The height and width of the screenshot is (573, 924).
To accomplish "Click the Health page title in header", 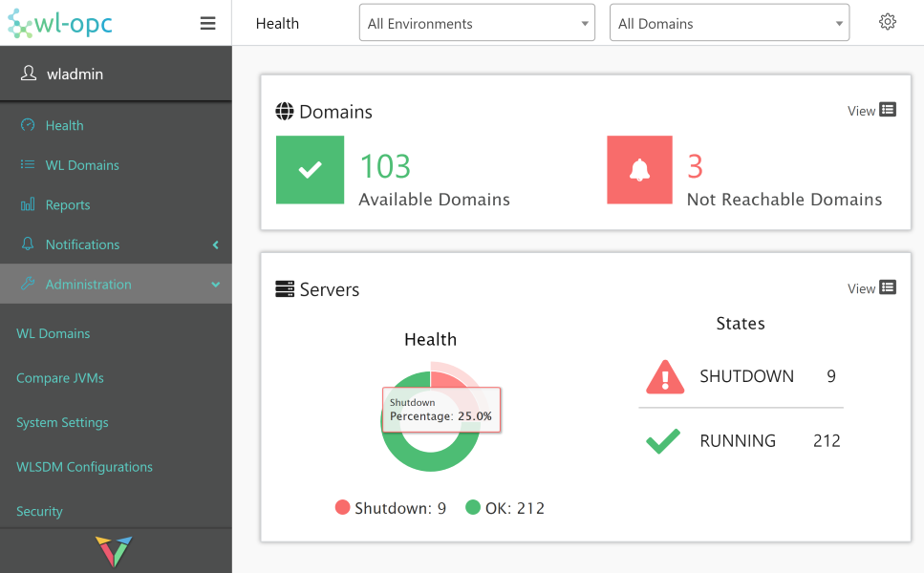I will click(277, 24).
